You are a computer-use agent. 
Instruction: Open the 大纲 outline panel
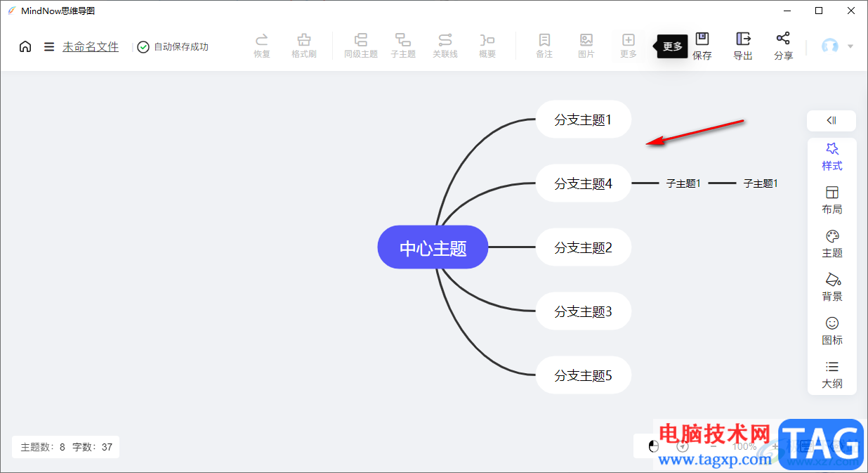[832, 375]
